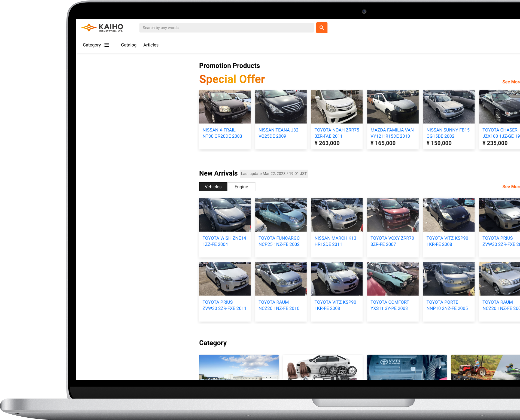Click the Toyota Wish ZNE14 photo
Image resolution: width=520 pixels, height=420 pixels.
pos(225,215)
